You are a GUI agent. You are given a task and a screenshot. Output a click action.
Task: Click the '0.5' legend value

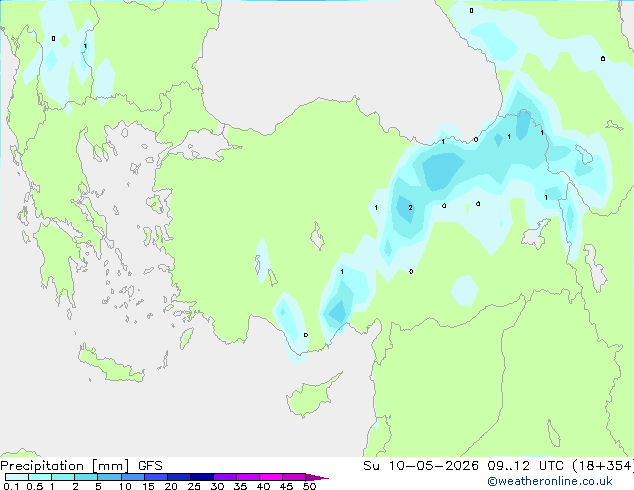34,486
